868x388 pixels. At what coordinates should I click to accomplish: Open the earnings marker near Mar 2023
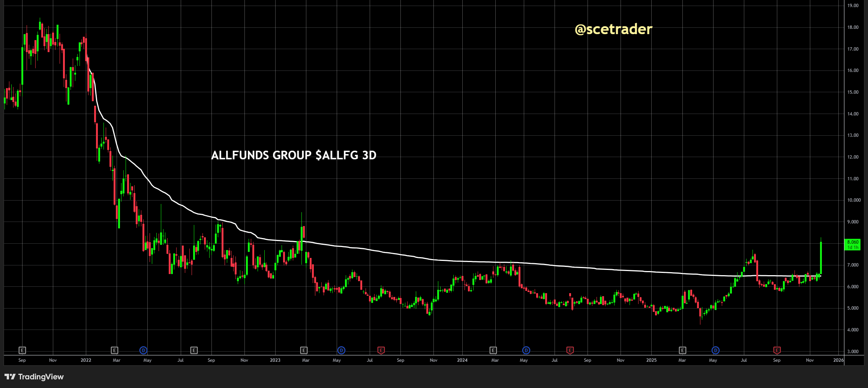(x=304, y=350)
